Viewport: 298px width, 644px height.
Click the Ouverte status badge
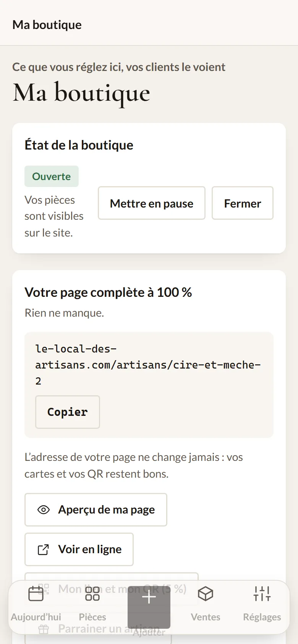(52, 176)
